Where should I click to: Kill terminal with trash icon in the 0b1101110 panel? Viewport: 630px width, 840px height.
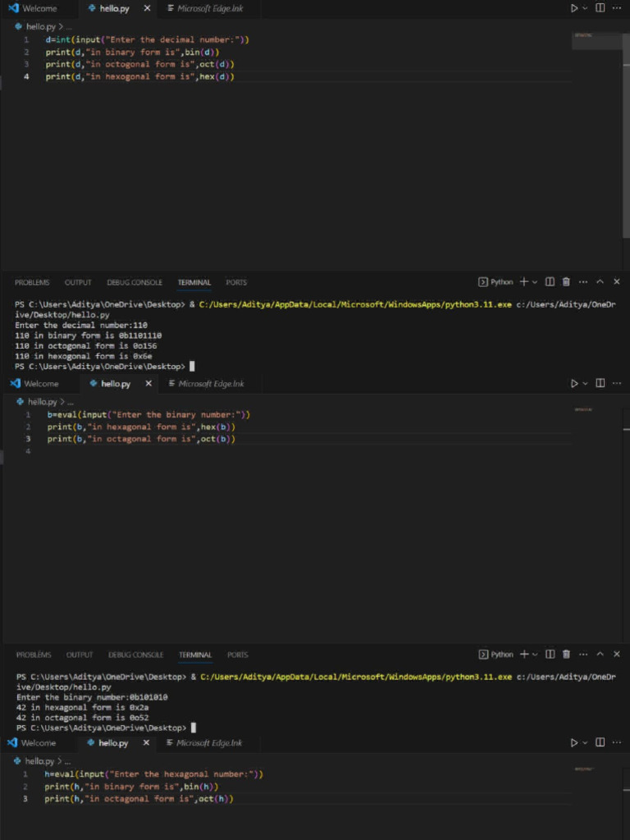pos(566,282)
